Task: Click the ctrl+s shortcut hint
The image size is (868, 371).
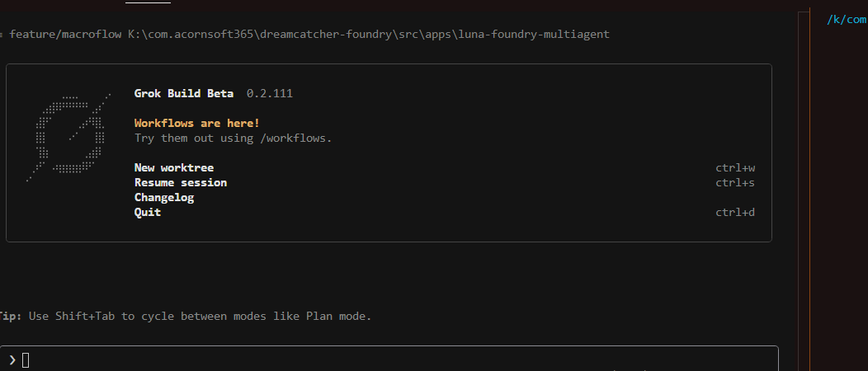Action: tap(735, 182)
